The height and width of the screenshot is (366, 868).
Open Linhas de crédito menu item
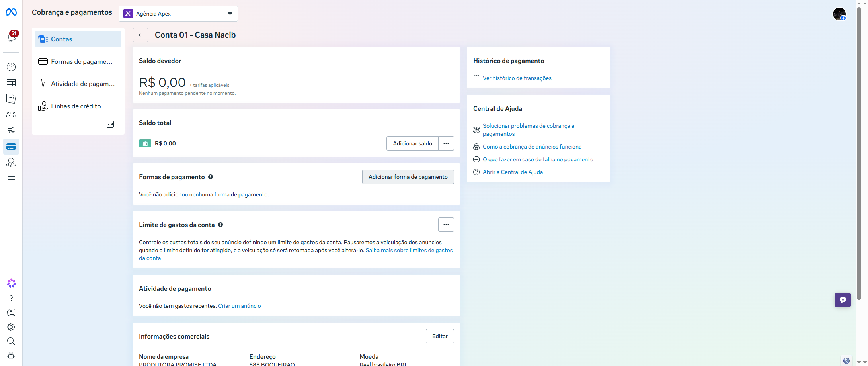[x=78, y=106]
